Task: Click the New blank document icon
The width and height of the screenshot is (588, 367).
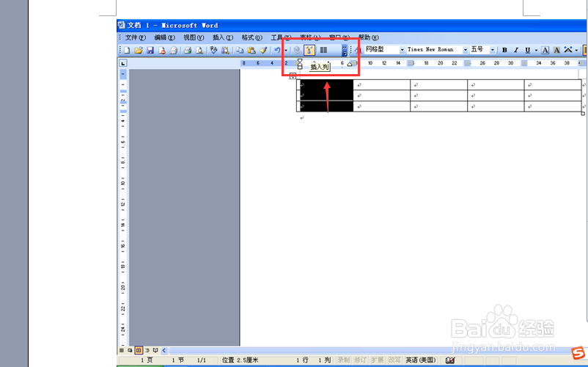Action: (127, 50)
